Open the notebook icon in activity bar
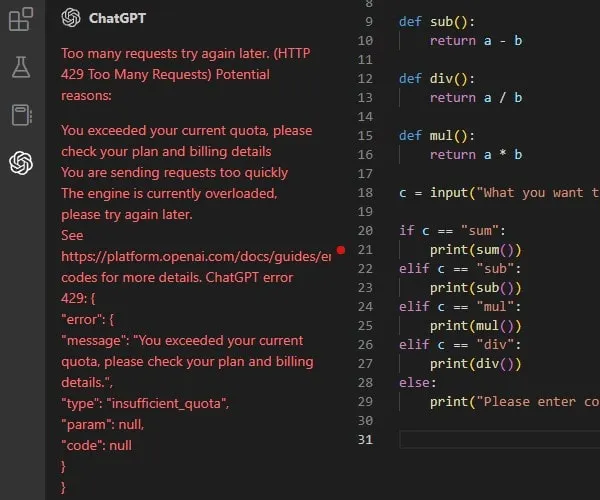The image size is (600, 500). pyautogui.click(x=22, y=115)
